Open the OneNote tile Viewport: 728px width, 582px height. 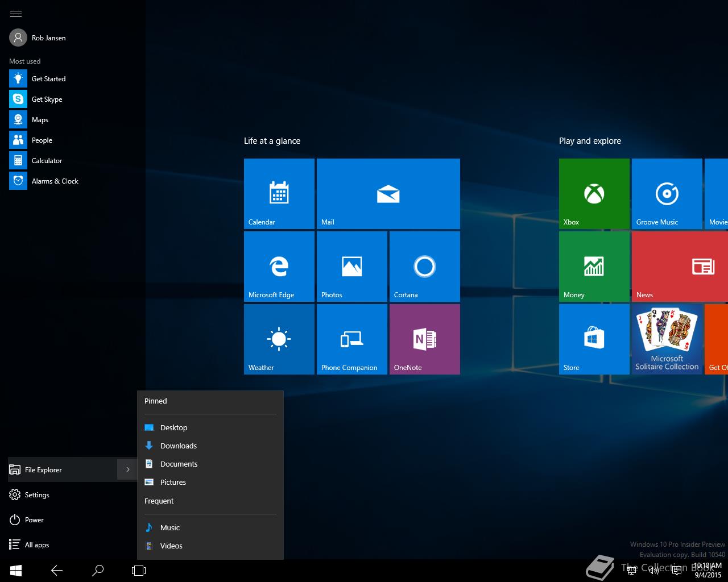(x=424, y=339)
